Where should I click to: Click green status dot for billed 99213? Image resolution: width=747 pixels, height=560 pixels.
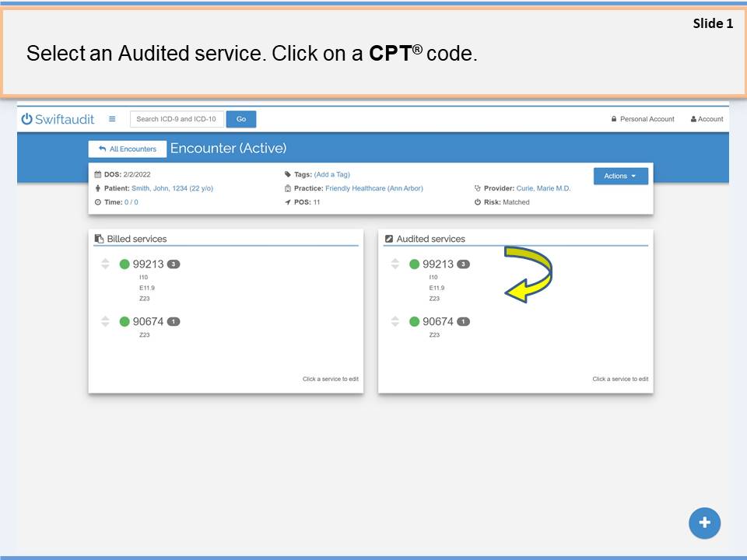124,264
